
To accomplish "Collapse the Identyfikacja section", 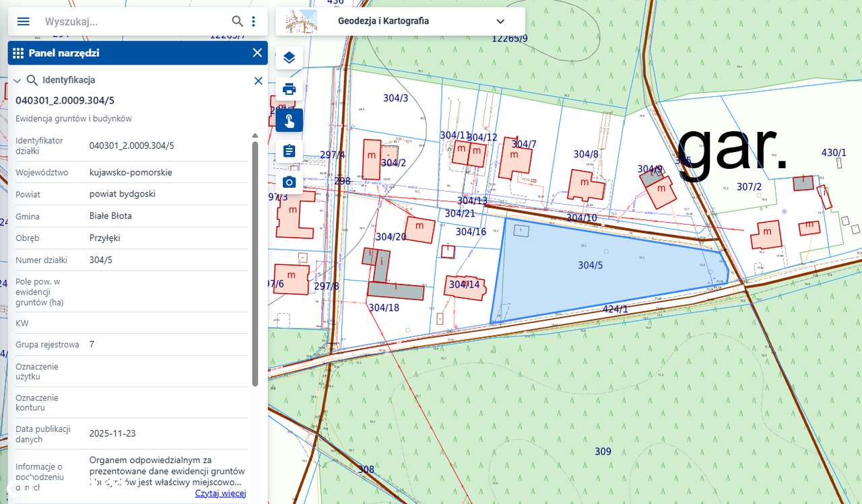I will (x=17, y=81).
